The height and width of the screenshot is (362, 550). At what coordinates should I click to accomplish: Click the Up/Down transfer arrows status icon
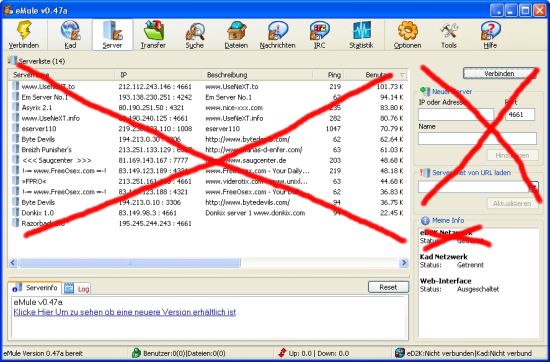point(282,353)
